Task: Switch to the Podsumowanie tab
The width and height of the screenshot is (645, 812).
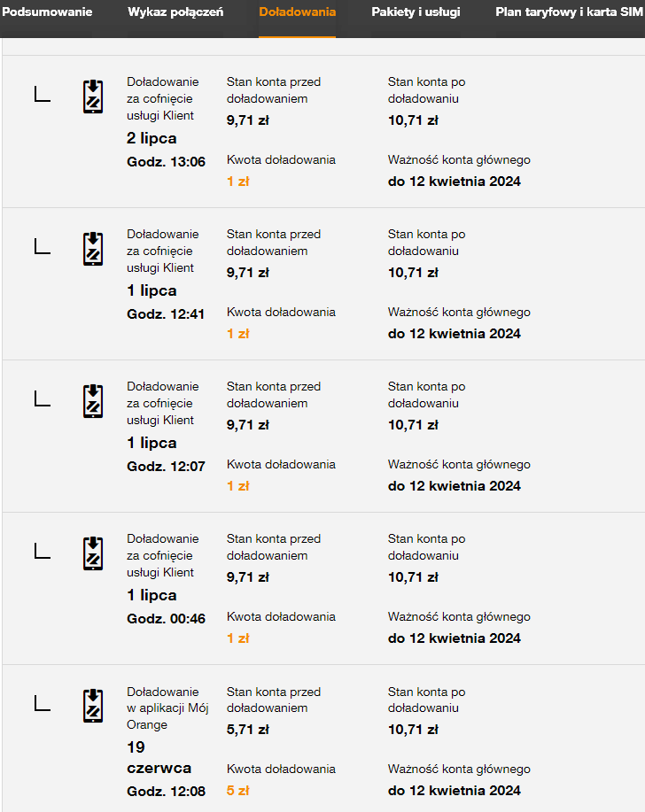Action: tap(47, 12)
